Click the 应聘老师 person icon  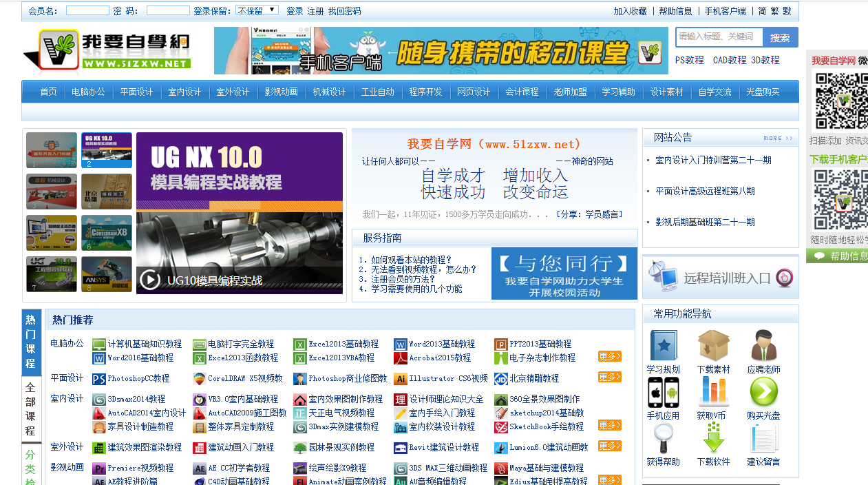[x=763, y=346]
